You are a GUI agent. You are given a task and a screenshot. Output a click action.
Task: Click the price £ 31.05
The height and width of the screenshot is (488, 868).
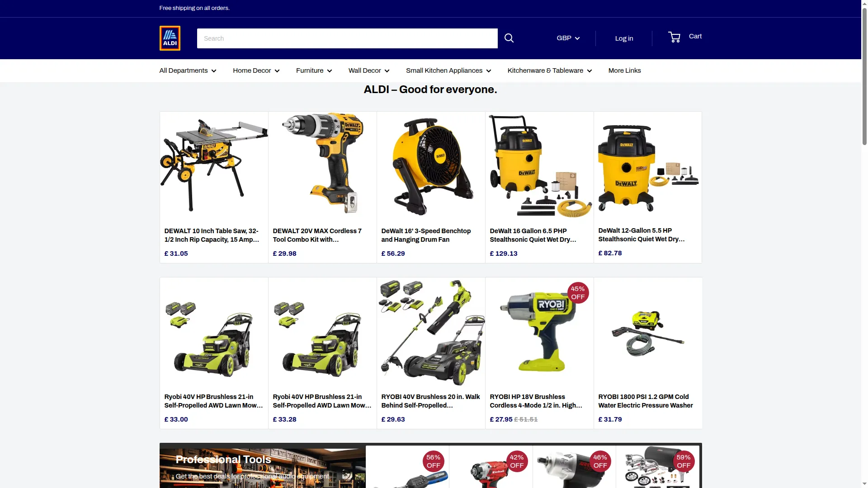coord(176,253)
